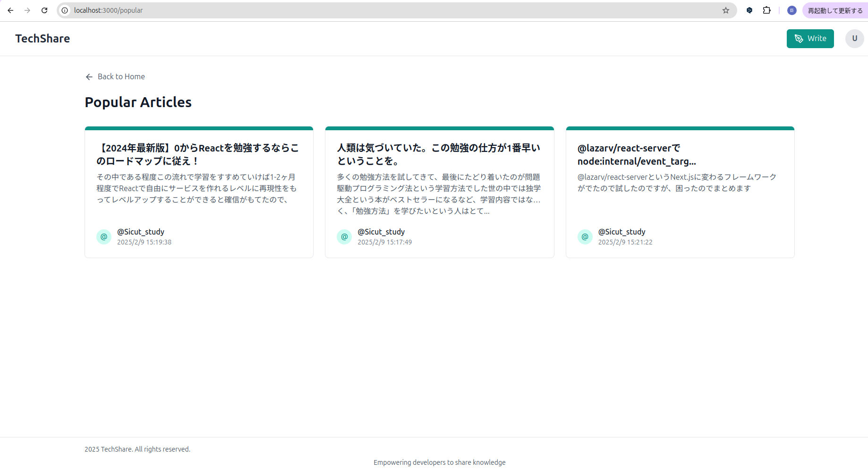Bookmark this page with the star icon
Image resolution: width=868 pixels, height=470 pixels.
click(x=726, y=10)
